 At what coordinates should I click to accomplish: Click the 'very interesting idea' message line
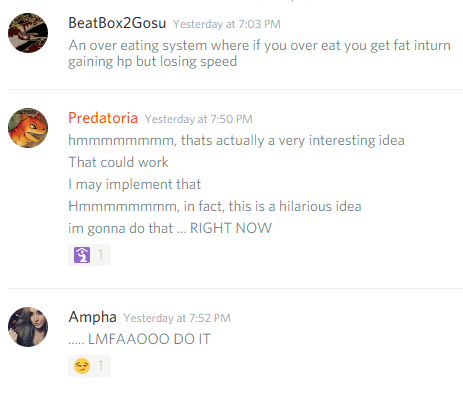coord(236,140)
